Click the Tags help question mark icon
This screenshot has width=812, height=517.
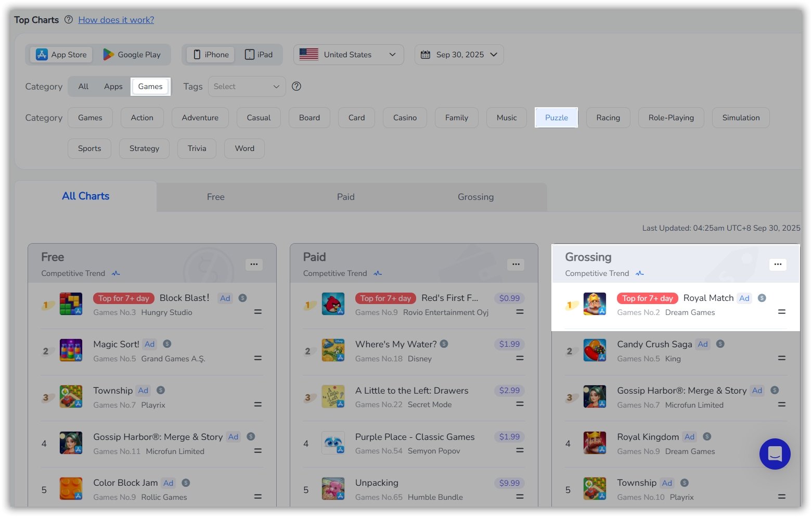[297, 86]
